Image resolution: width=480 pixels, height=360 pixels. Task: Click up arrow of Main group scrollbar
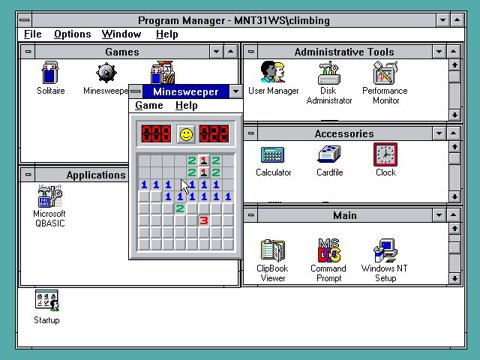[x=454, y=229]
